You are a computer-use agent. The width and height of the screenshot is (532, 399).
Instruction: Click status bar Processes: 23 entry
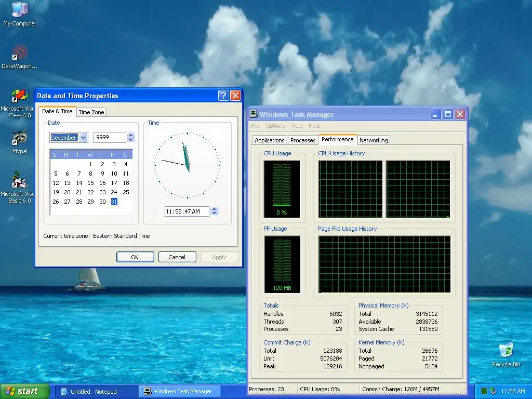point(267,390)
